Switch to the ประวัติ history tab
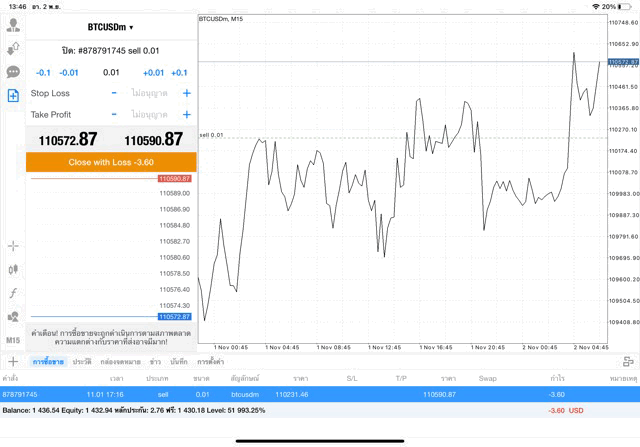This screenshot has width=640, height=447. (82, 361)
